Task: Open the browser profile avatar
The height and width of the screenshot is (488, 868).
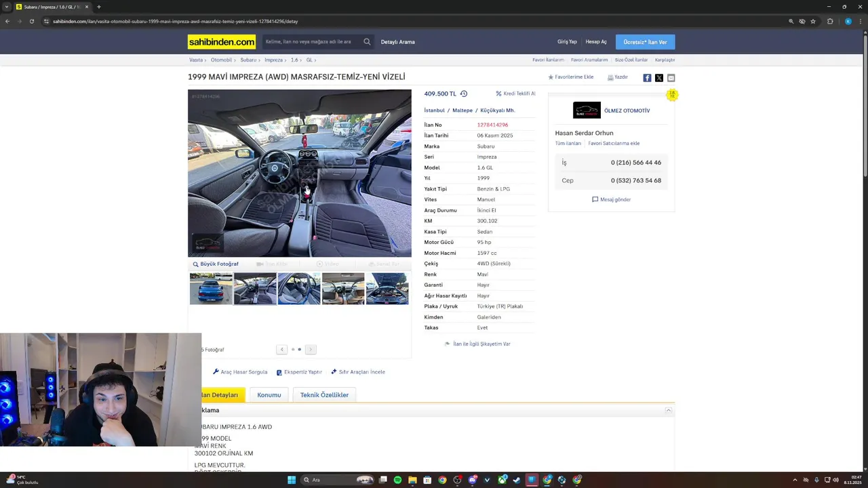Action: (848, 21)
